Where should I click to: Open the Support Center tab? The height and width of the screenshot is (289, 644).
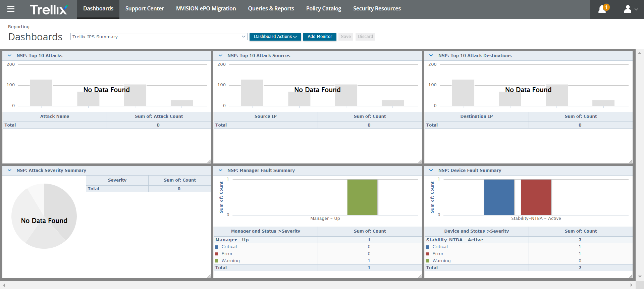(145, 9)
